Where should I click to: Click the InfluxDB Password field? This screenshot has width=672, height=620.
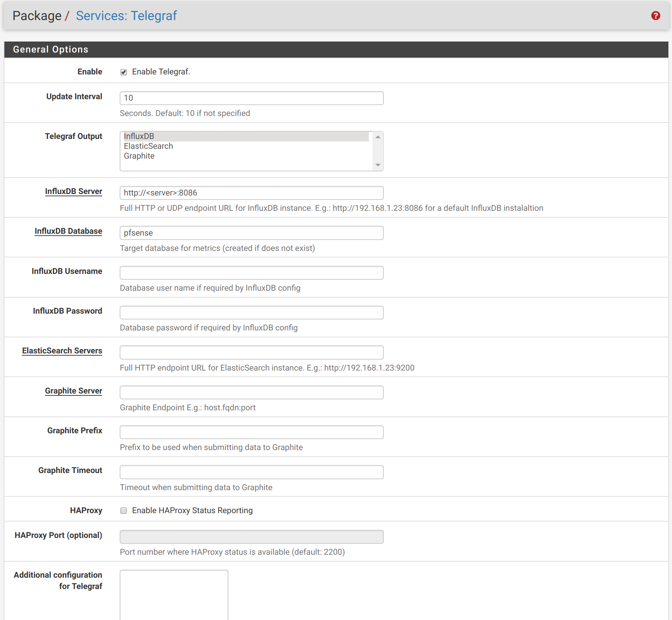(x=251, y=313)
